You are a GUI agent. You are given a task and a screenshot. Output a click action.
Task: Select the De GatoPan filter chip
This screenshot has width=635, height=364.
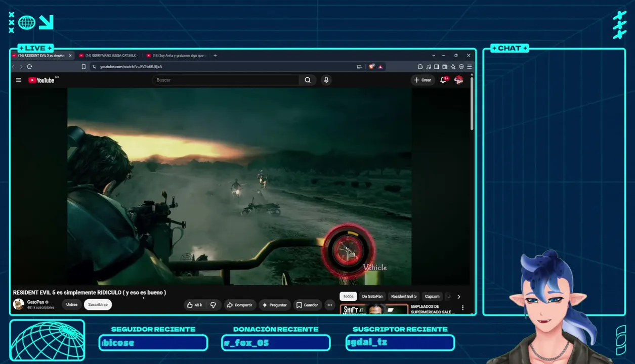click(x=372, y=296)
